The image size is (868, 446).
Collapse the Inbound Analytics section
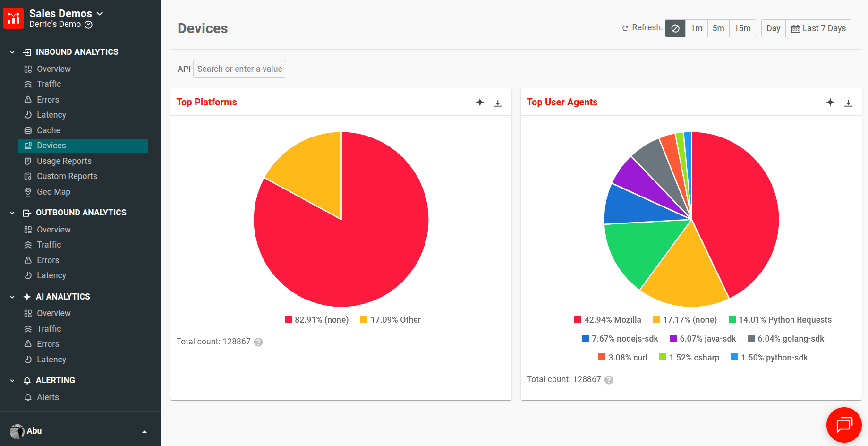[x=12, y=52]
